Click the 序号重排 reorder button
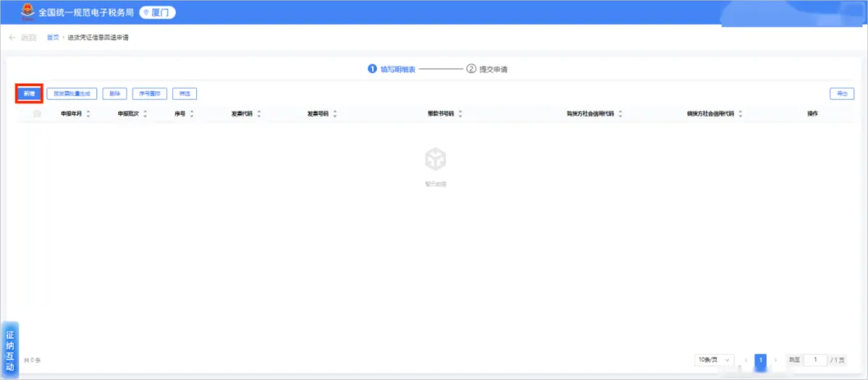Viewport: 868px width, 380px height. [150, 94]
